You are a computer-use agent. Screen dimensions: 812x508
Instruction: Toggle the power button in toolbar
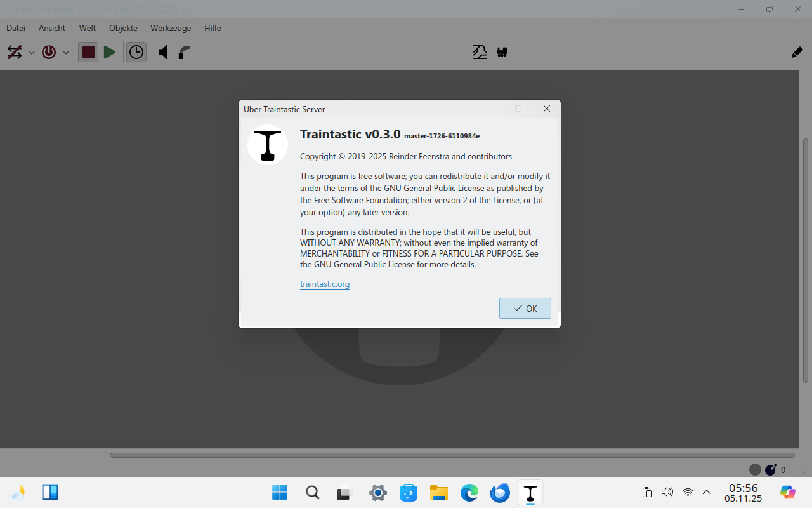[49, 52]
